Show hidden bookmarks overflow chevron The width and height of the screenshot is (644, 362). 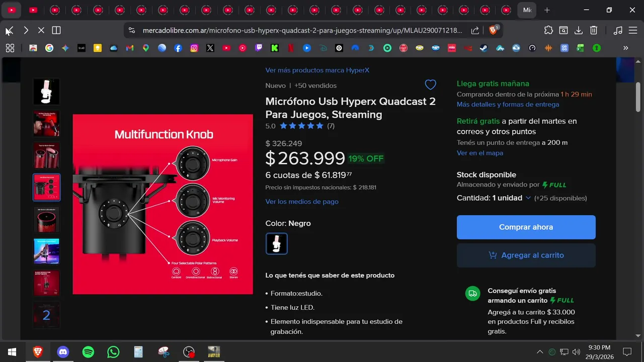625,48
